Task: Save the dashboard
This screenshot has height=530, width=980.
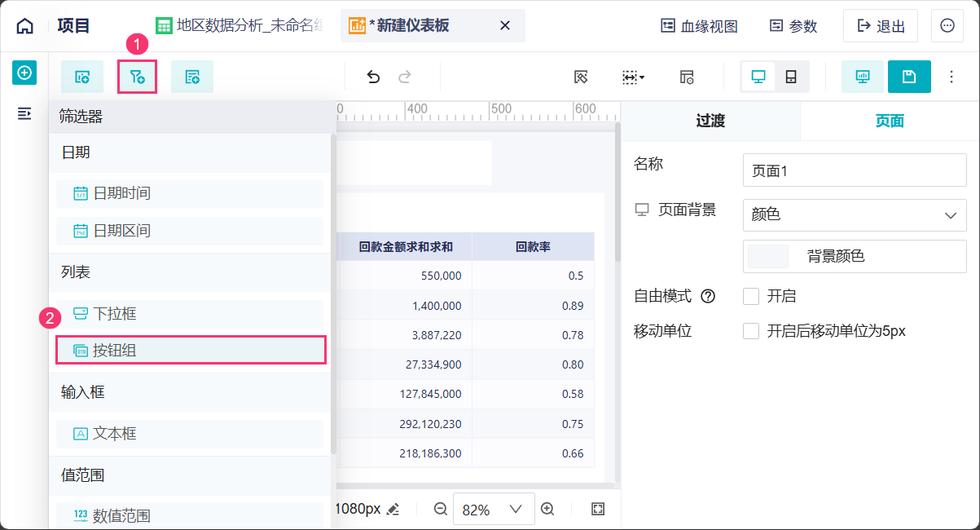Action: (909, 77)
